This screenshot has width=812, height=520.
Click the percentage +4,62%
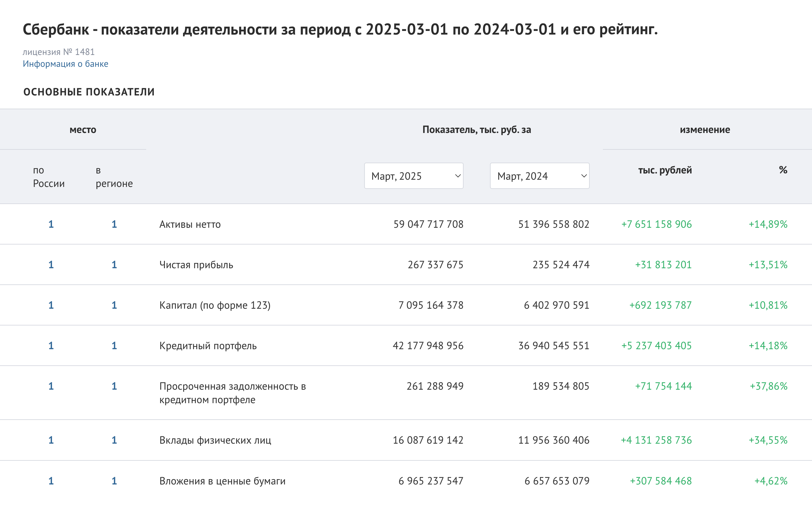tap(771, 481)
